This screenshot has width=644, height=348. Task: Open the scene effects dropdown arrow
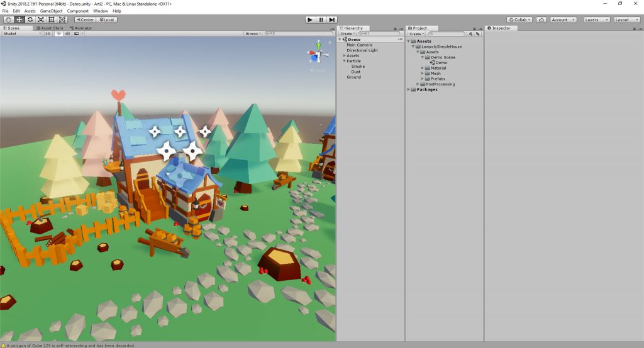pos(82,34)
